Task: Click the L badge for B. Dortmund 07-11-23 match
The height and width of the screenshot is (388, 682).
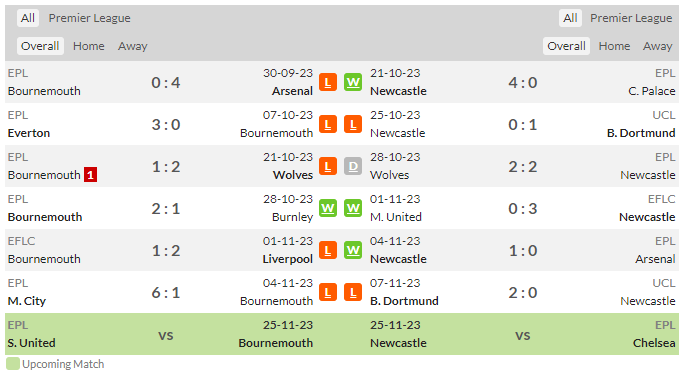Action: [x=353, y=292]
